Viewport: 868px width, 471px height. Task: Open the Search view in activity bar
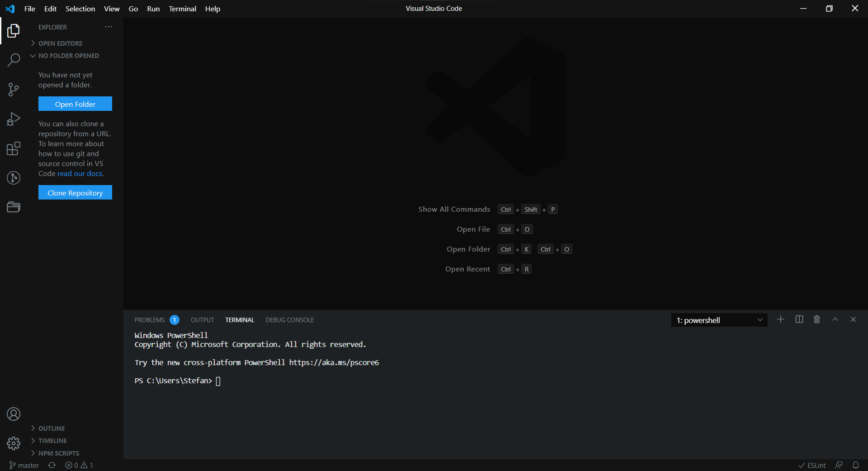click(14, 60)
